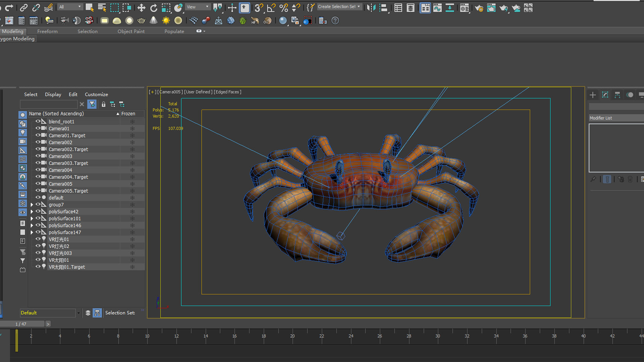Viewport: 644px width, 362px height.
Task: Open the Object Paint ribbon tab
Action: pos(131,31)
